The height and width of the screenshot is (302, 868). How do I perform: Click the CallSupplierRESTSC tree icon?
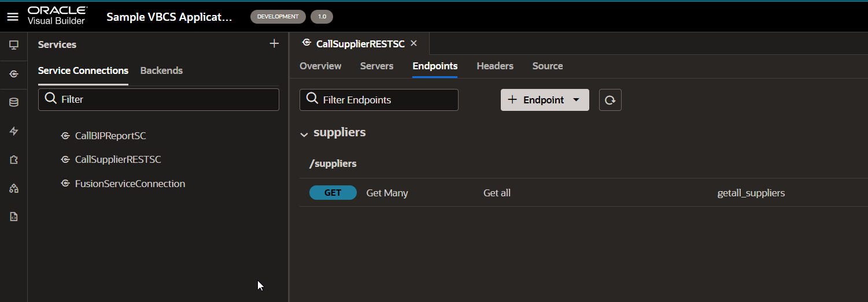click(x=65, y=159)
